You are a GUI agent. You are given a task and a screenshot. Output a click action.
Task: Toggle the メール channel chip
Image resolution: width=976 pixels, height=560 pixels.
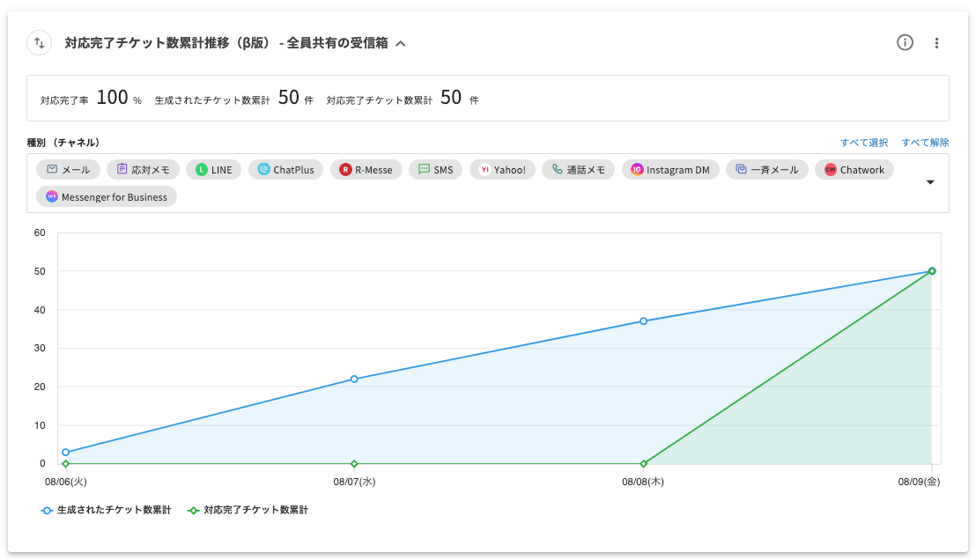68,170
